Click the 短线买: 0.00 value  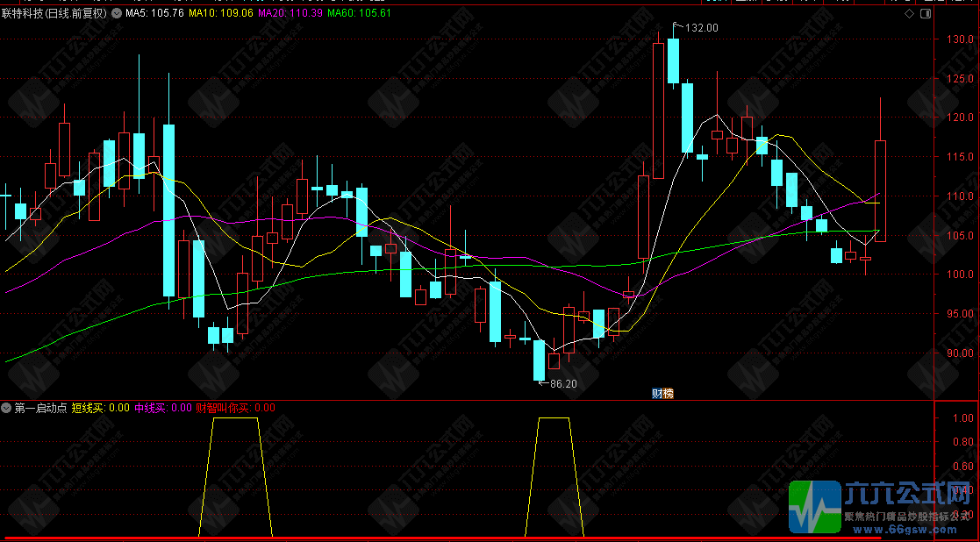(101, 409)
